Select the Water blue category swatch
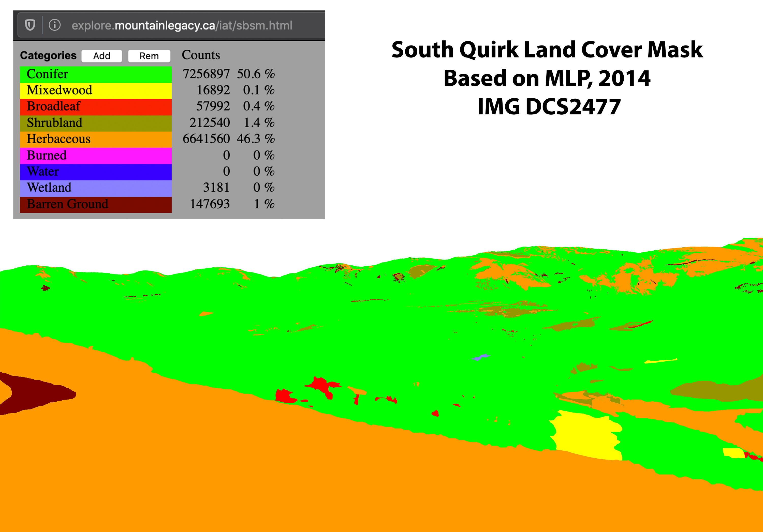This screenshot has height=532, width=763. (96, 172)
